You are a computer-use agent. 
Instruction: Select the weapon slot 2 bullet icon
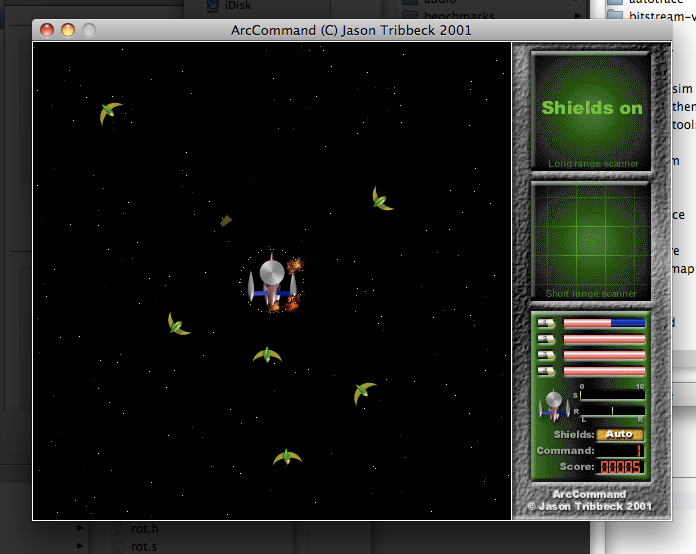click(546, 340)
